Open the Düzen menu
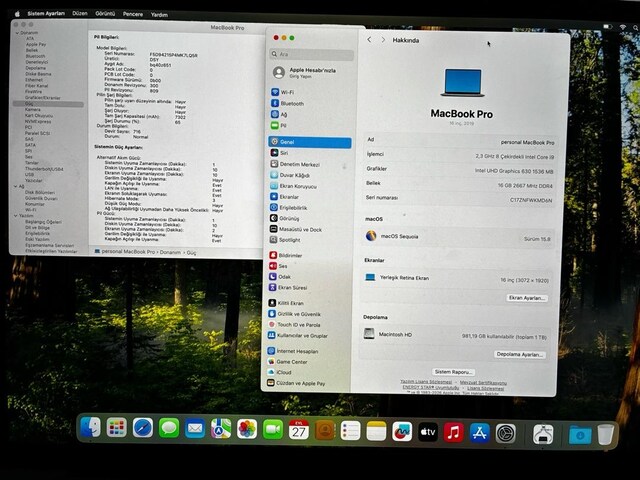 click(x=80, y=13)
